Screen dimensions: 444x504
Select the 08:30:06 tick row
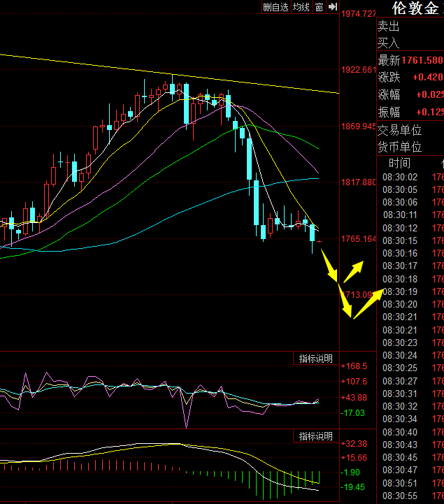pos(413,202)
